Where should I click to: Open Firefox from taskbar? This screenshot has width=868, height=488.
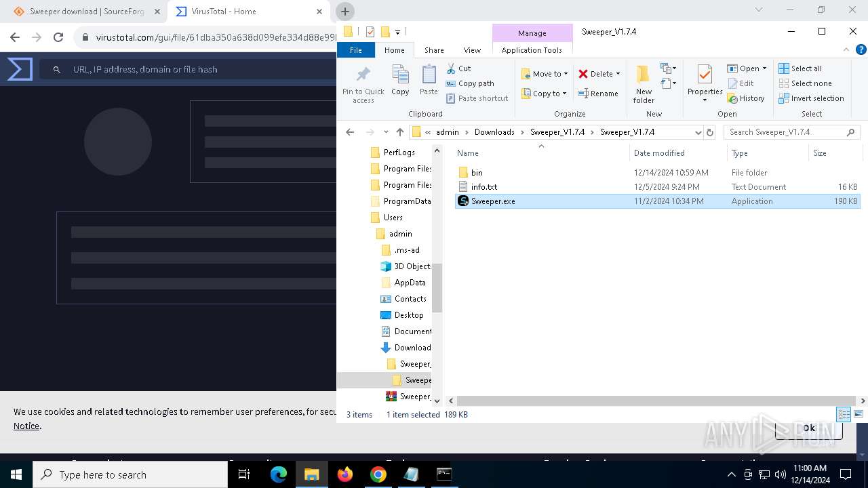pyautogui.click(x=345, y=474)
